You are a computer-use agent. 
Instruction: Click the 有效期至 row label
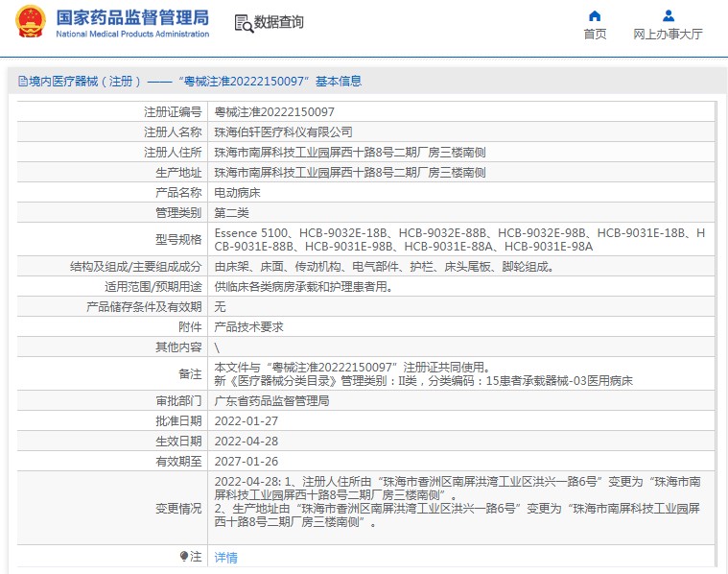(178, 462)
